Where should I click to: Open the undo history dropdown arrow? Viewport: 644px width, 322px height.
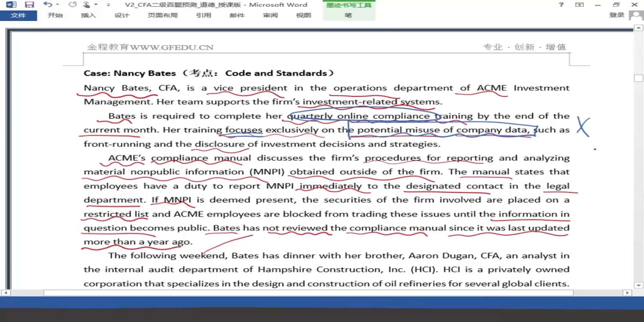pos(57,5)
